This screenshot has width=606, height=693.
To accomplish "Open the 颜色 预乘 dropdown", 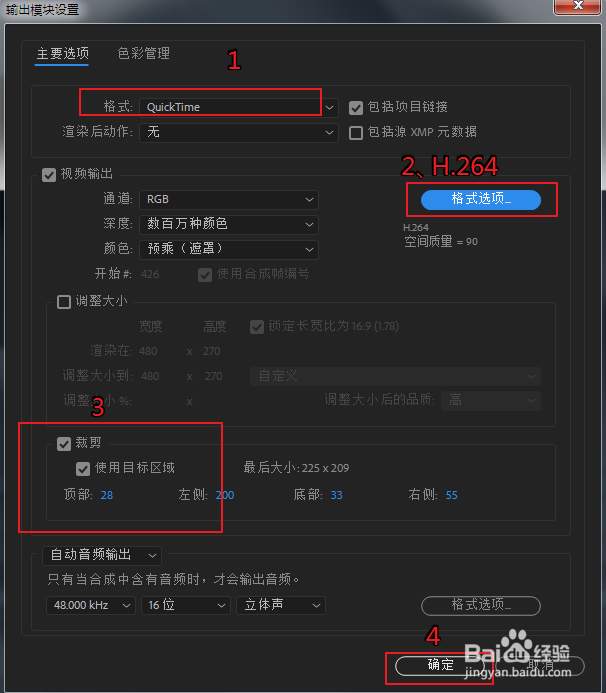I will (229, 250).
